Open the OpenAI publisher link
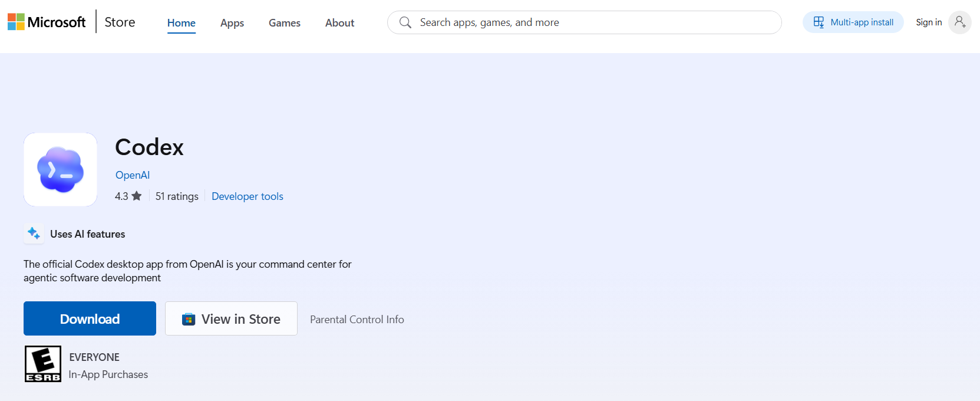The height and width of the screenshot is (401, 980). (133, 175)
